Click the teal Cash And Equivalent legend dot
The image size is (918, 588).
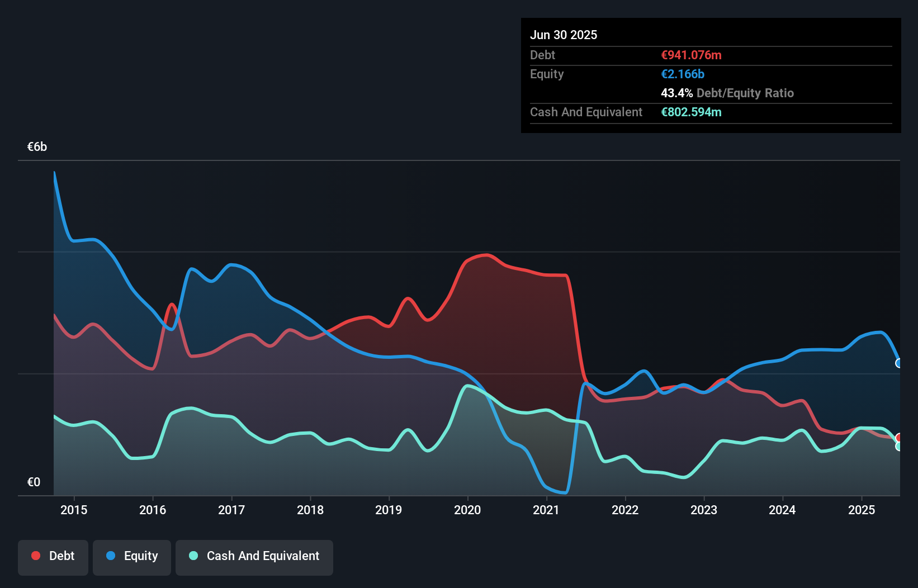click(x=192, y=556)
